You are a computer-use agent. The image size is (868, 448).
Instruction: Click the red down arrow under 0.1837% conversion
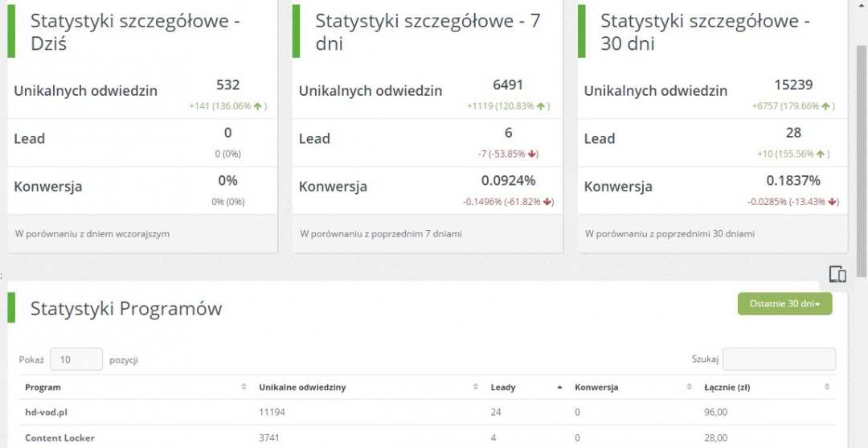(x=833, y=202)
